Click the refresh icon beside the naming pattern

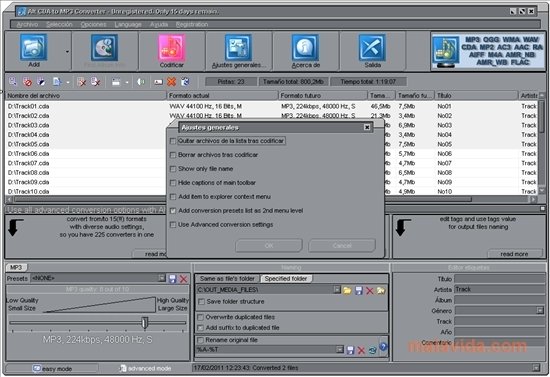[373, 350]
